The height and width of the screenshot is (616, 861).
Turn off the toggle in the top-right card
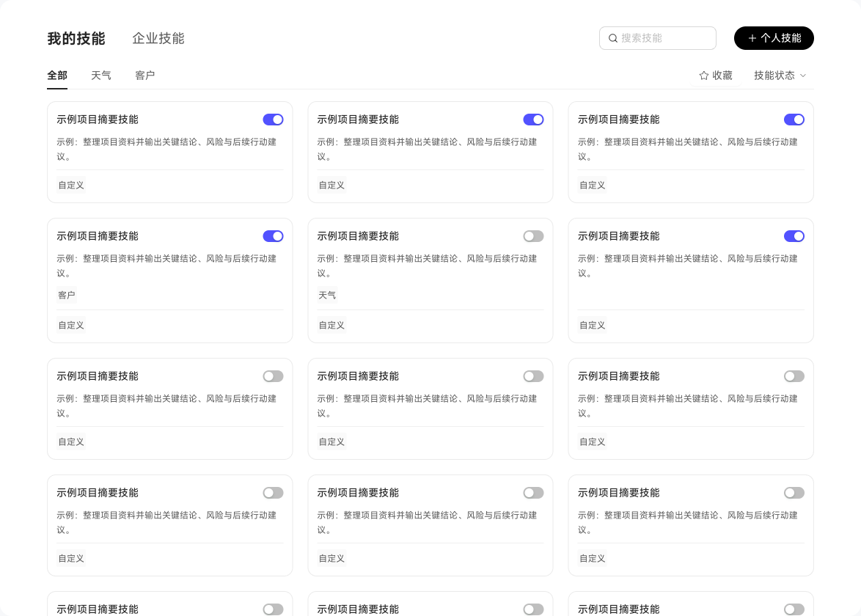794,120
